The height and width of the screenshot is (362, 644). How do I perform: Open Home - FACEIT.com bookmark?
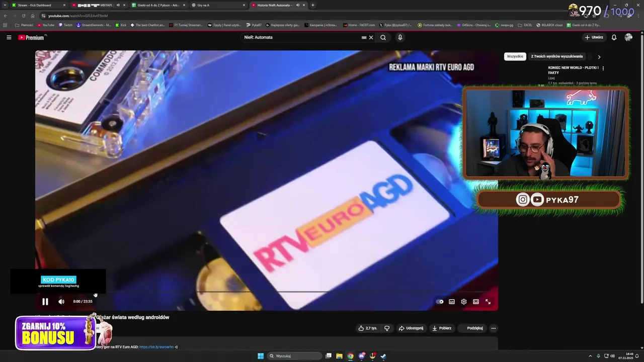359,25
